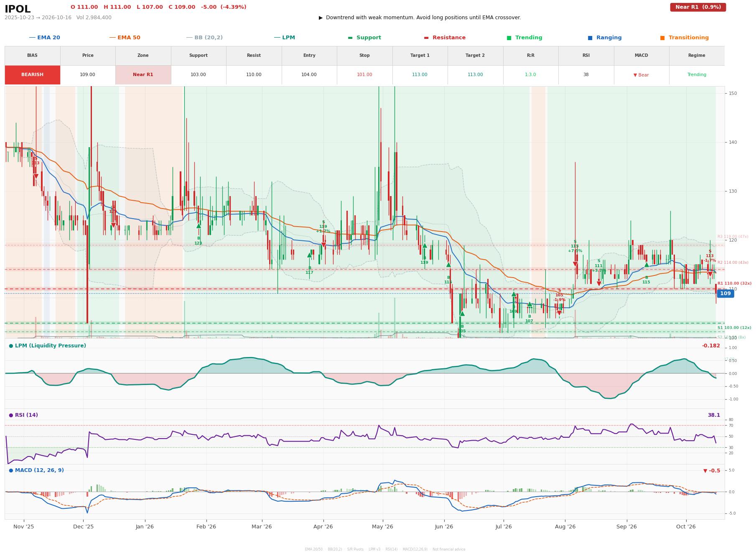This screenshot has width=756, height=556.
Task: Click the R2 114.00 (43x) resistance label
Action: coord(733,263)
